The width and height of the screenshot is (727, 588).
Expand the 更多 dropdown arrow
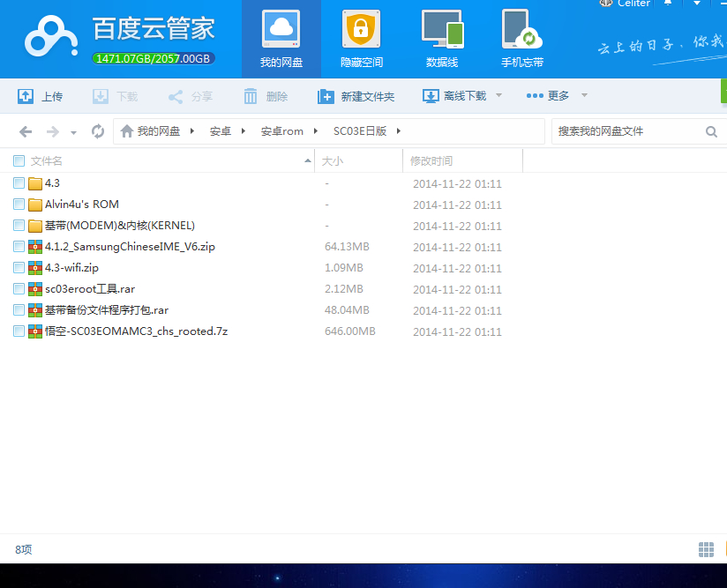584,95
